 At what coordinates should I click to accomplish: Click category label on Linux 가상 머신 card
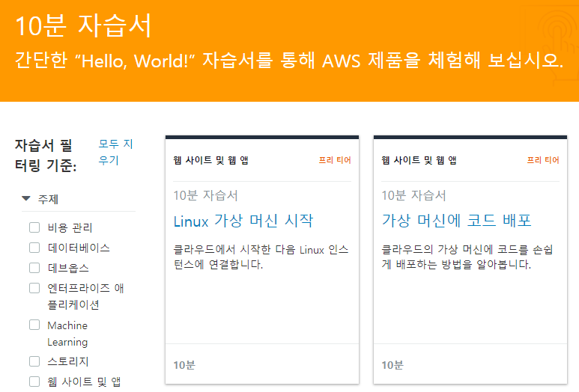point(210,160)
